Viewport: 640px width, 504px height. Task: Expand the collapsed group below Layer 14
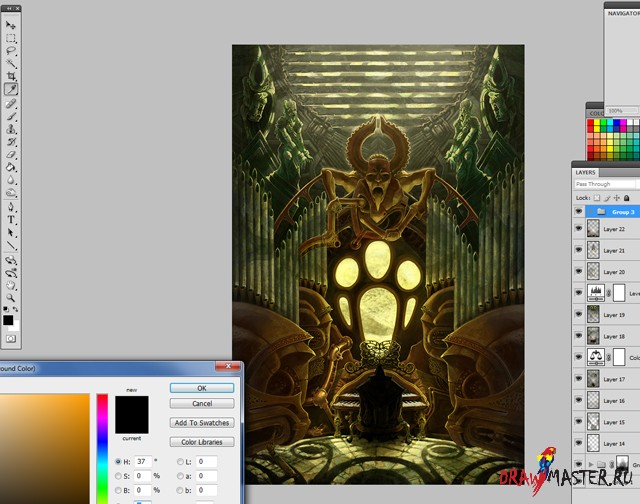click(x=590, y=464)
